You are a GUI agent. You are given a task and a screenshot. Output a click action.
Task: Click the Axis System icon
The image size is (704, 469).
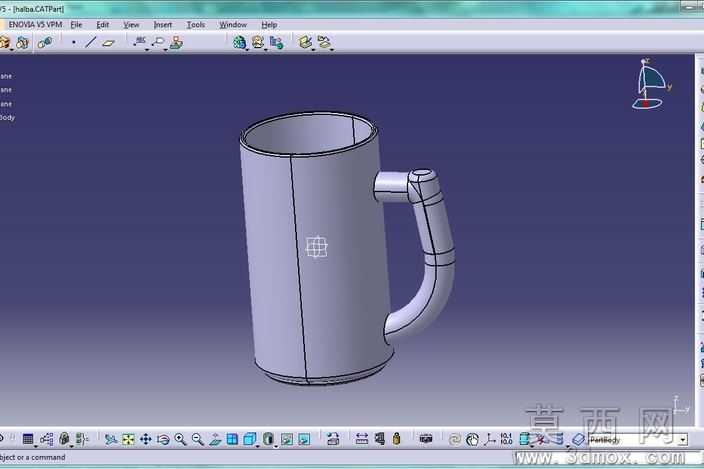490,439
